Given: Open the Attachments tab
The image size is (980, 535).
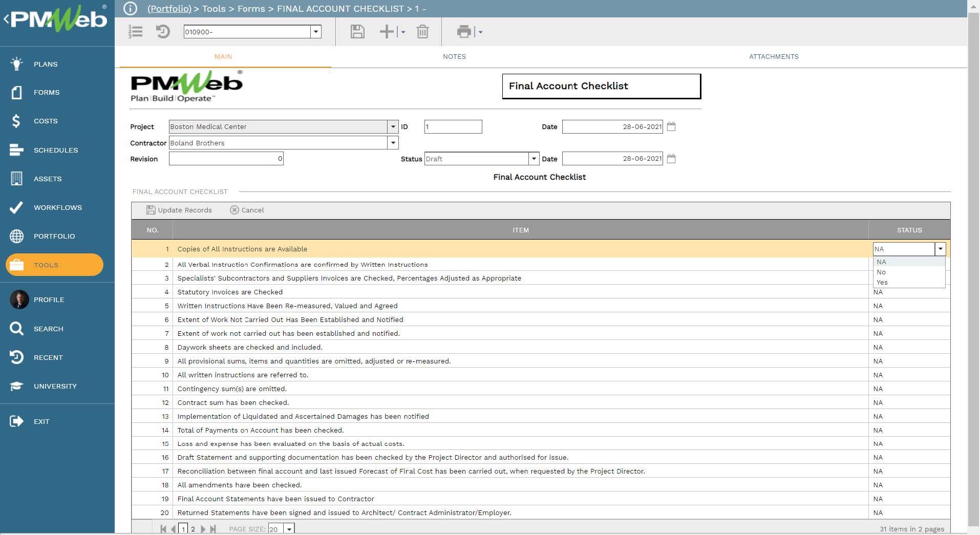Looking at the screenshot, I should click(773, 56).
